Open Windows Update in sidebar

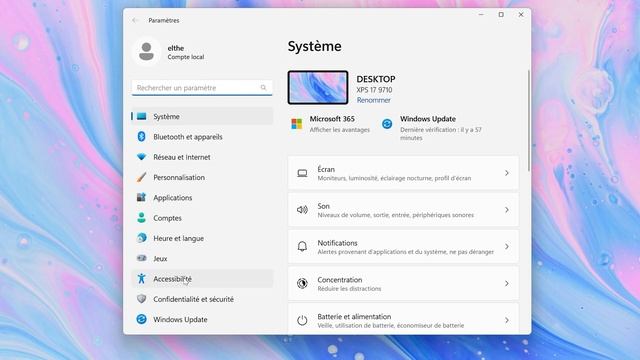[202, 319]
